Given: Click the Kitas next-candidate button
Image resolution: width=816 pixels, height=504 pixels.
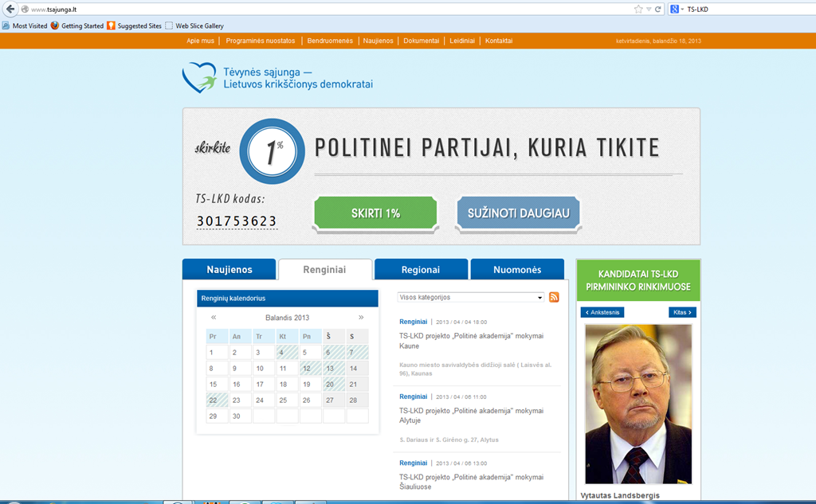Looking at the screenshot, I should pos(681,312).
